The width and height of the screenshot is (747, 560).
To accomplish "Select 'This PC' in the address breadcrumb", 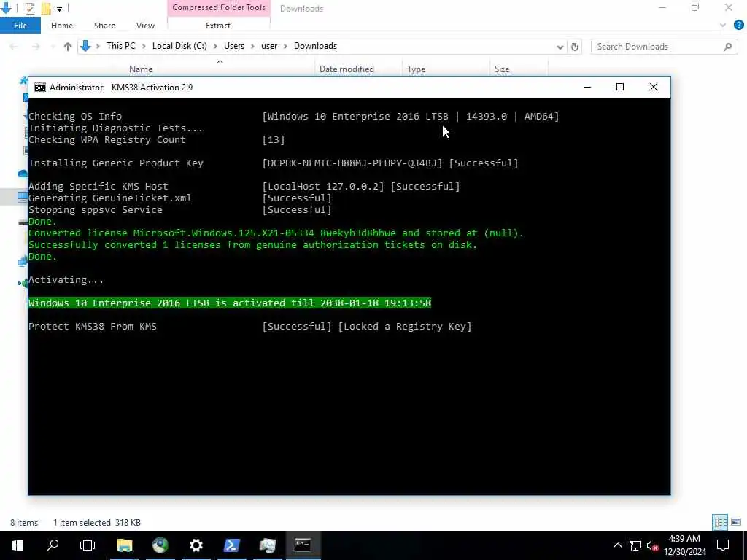I will coord(120,46).
